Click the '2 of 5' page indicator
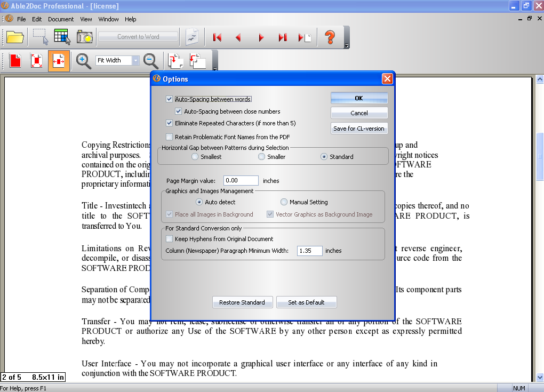 (11, 377)
